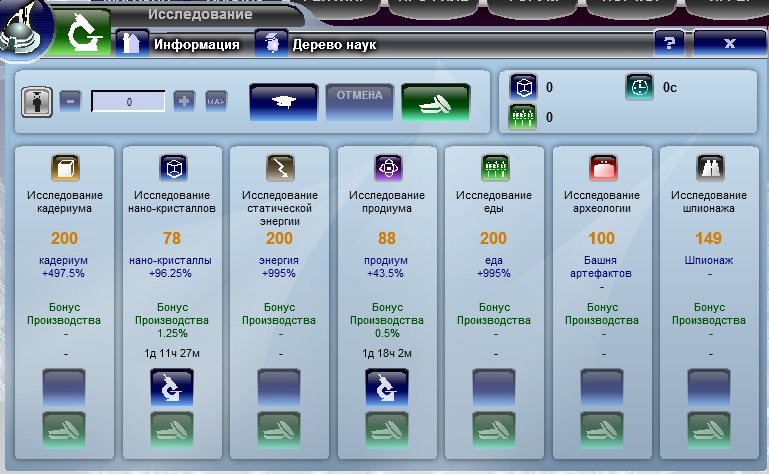Viewport: 769px width, 474px height.
Task: Decrease scientist count with minus button
Action: coord(69,101)
